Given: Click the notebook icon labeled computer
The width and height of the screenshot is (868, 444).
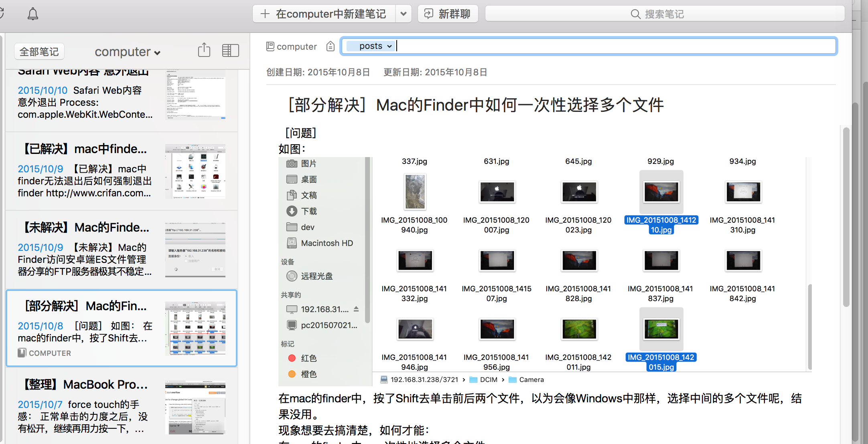Looking at the screenshot, I should pos(270,46).
